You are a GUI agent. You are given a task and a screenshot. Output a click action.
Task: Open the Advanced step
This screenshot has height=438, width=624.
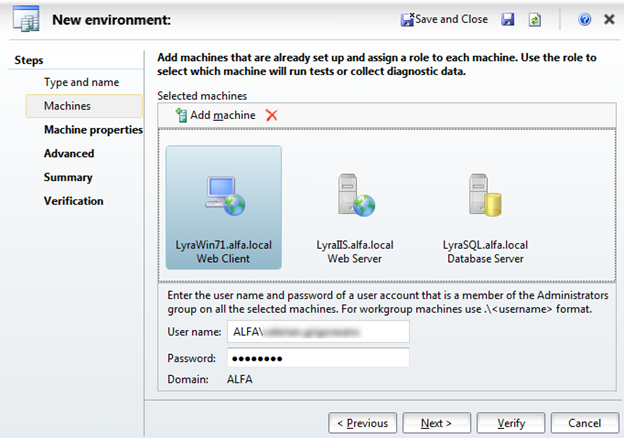(x=69, y=154)
